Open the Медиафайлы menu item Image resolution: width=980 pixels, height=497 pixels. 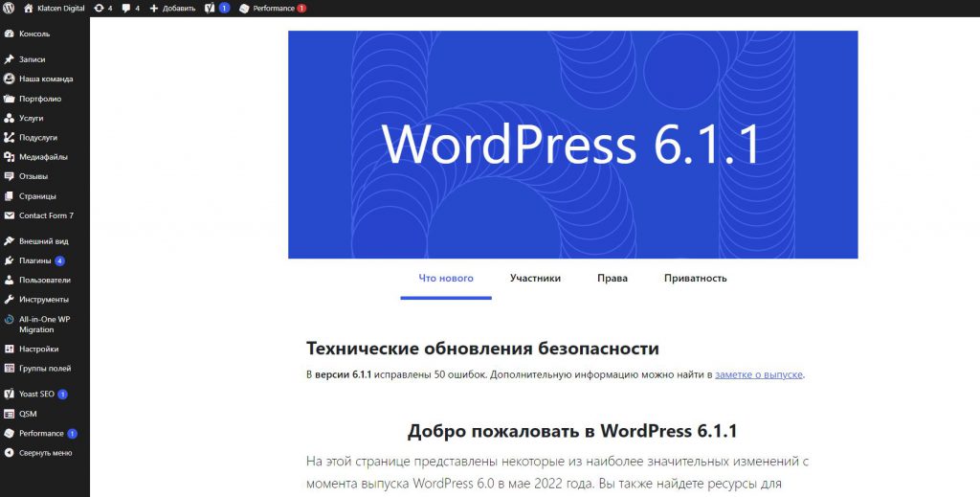[45, 157]
